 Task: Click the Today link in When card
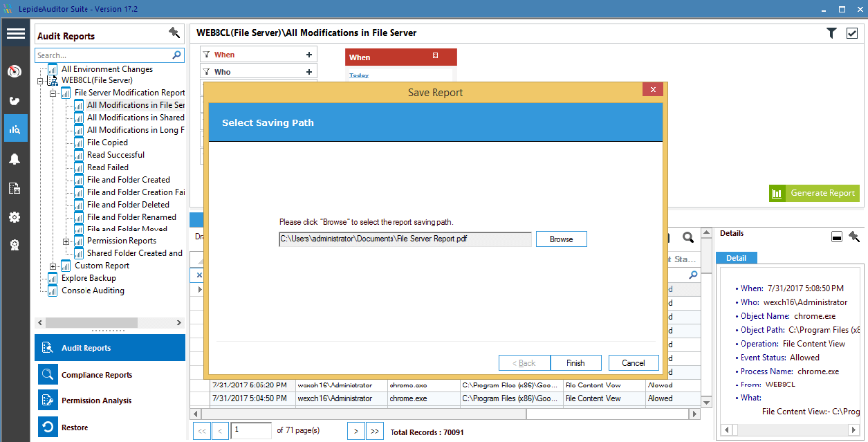[x=359, y=75]
